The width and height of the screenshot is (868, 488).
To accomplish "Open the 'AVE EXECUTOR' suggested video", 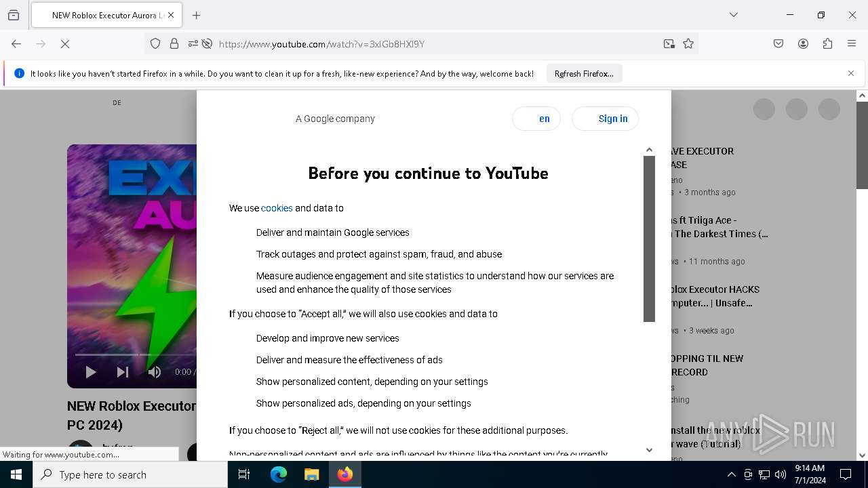I will tap(703, 158).
